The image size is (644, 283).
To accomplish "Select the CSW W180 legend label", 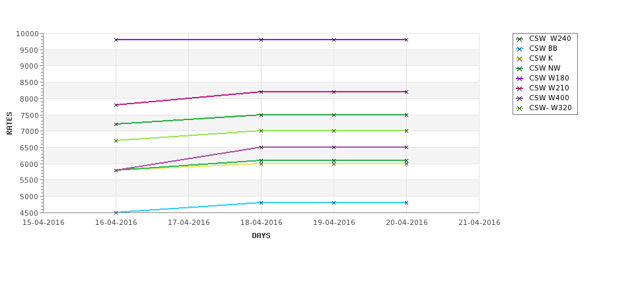I will pyautogui.click(x=549, y=78).
